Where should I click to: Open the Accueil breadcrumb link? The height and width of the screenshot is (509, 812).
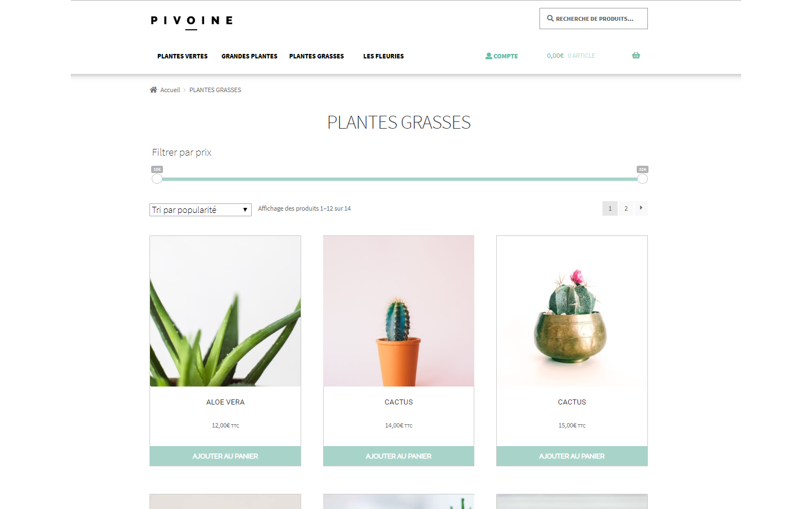point(170,90)
